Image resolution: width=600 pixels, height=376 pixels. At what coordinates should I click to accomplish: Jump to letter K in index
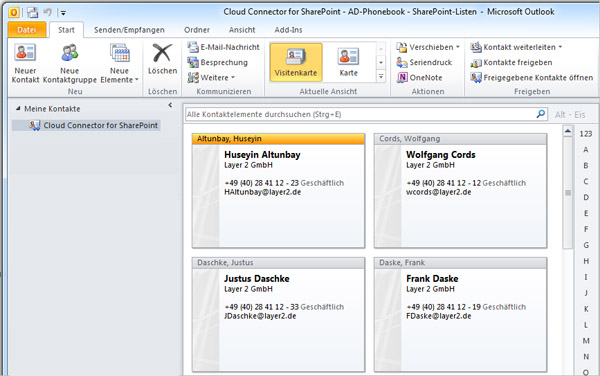tap(586, 309)
